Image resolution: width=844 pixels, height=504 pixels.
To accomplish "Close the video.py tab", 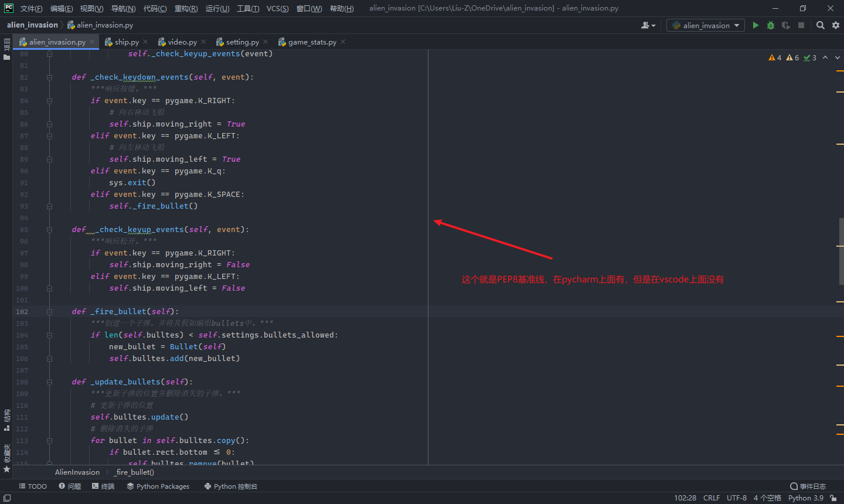I will [x=203, y=42].
